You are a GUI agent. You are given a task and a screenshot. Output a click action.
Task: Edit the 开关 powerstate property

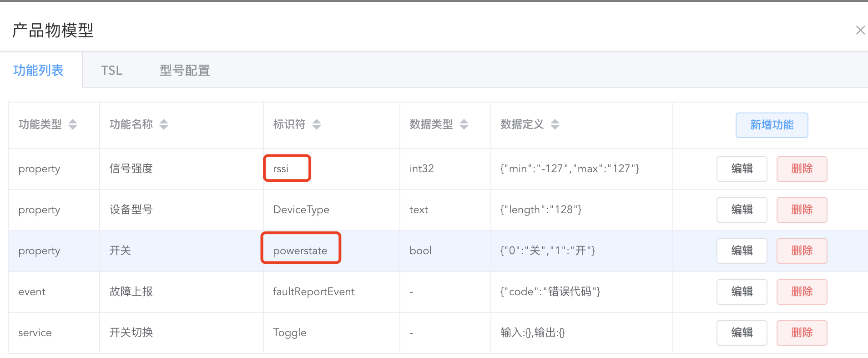pos(742,251)
